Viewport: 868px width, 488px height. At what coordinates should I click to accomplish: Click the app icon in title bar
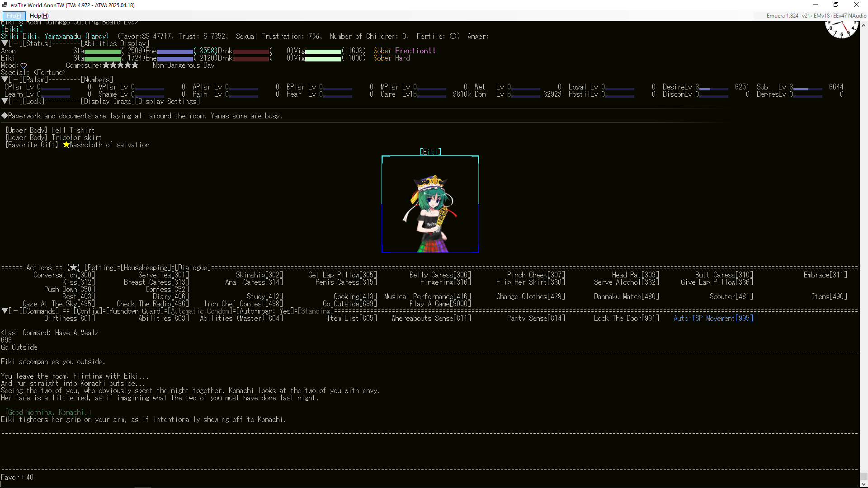point(5,5)
